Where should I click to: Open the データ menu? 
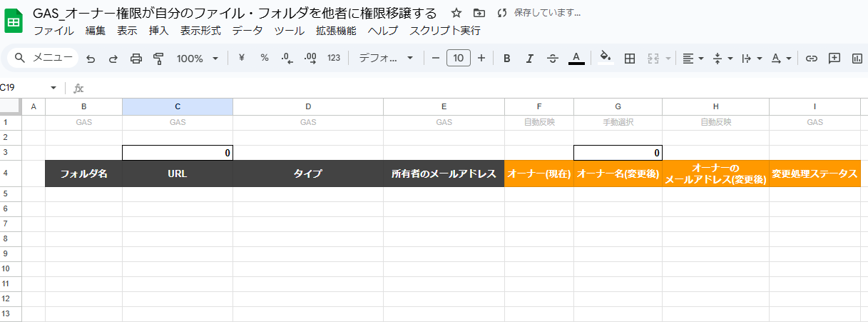coord(247,31)
